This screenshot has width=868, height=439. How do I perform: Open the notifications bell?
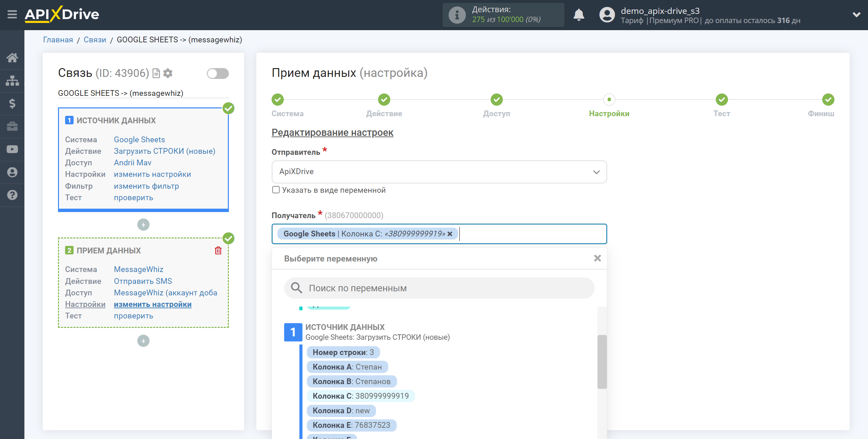579,15
